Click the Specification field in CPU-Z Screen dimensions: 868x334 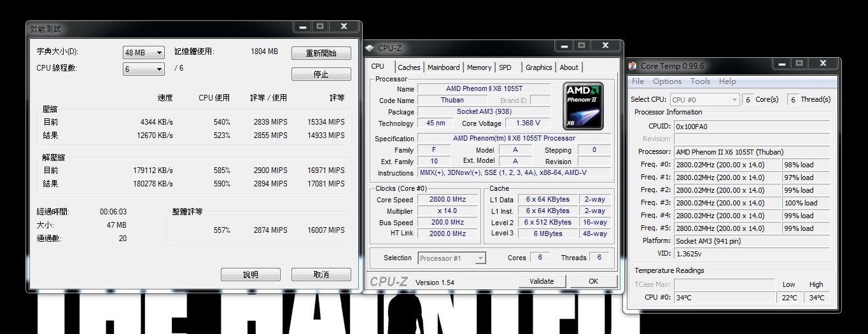(x=514, y=138)
